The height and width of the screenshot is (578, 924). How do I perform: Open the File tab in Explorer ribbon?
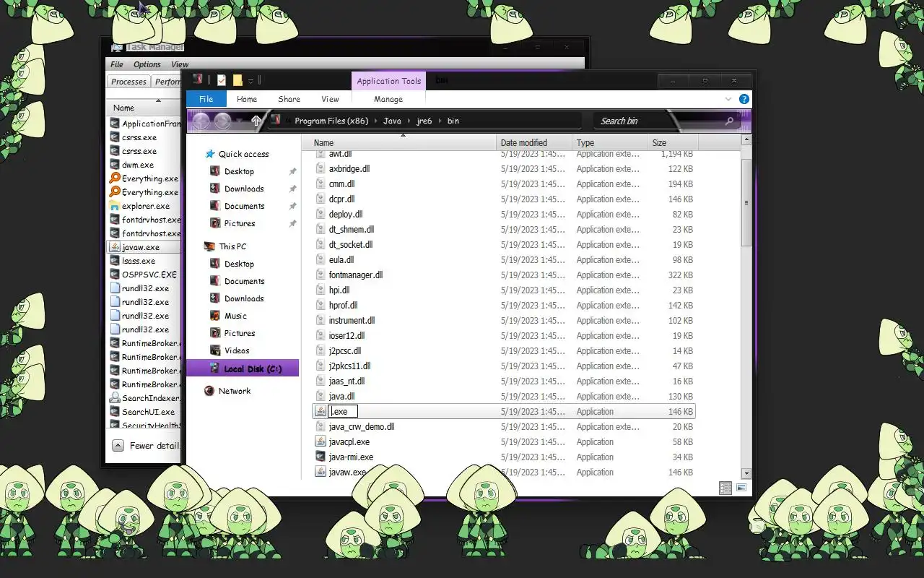[x=206, y=100]
